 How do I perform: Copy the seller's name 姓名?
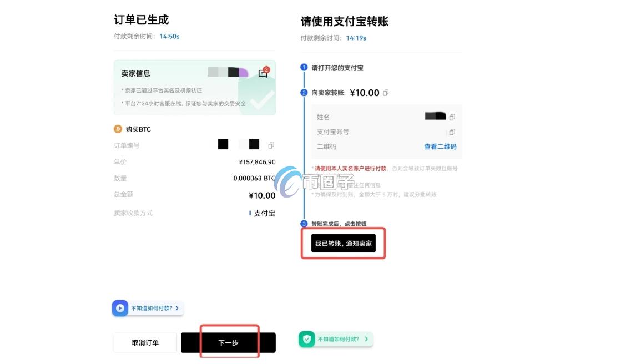[451, 117]
